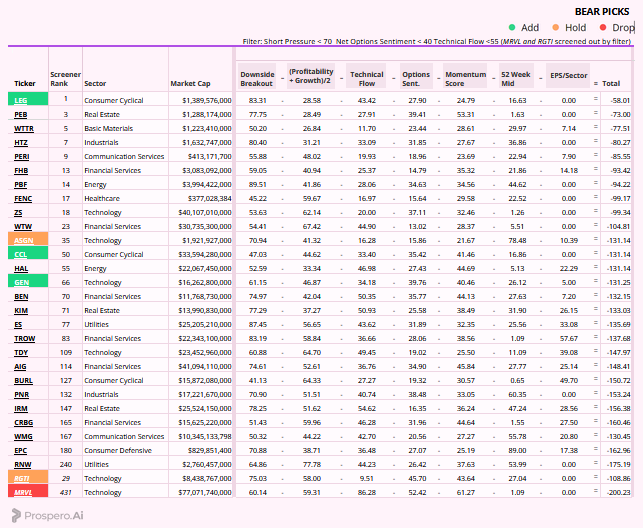Open the PNR ticker link
Screen dimensions: 643x528
point(21,394)
